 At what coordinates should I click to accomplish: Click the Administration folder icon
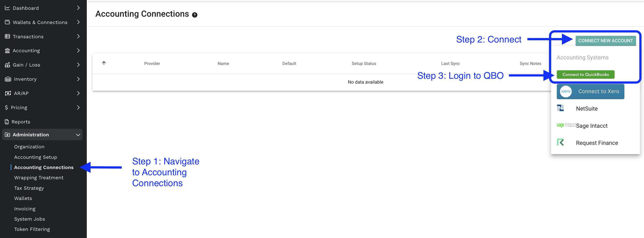[x=7, y=135]
